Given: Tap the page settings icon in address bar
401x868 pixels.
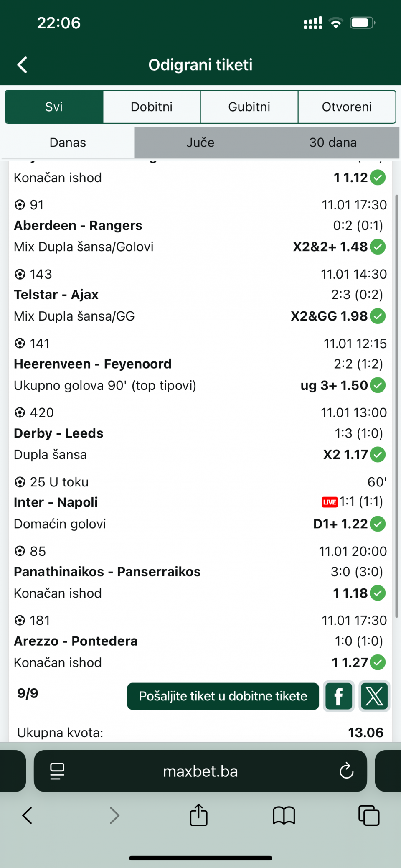Looking at the screenshot, I should (x=57, y=771).
